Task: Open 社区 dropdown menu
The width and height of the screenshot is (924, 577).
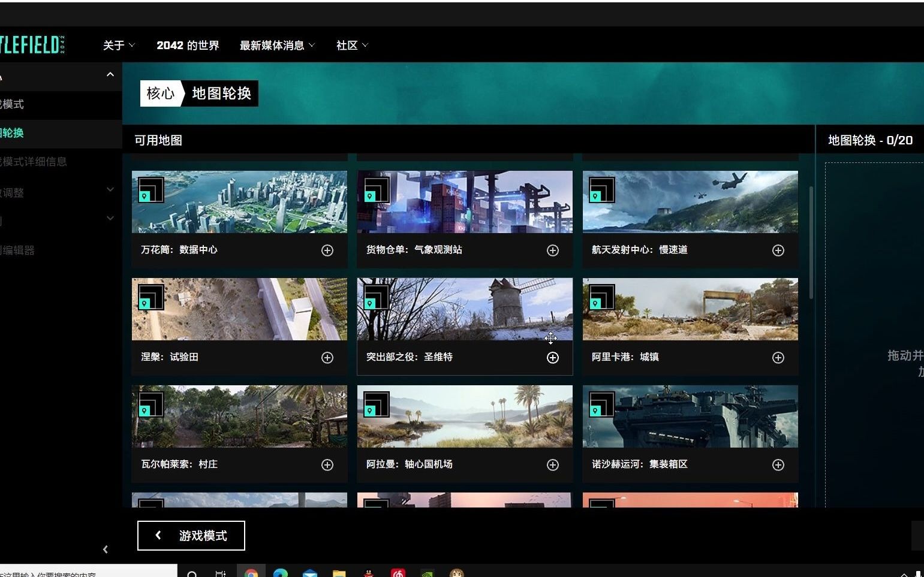Action: [x=352, y=46]
